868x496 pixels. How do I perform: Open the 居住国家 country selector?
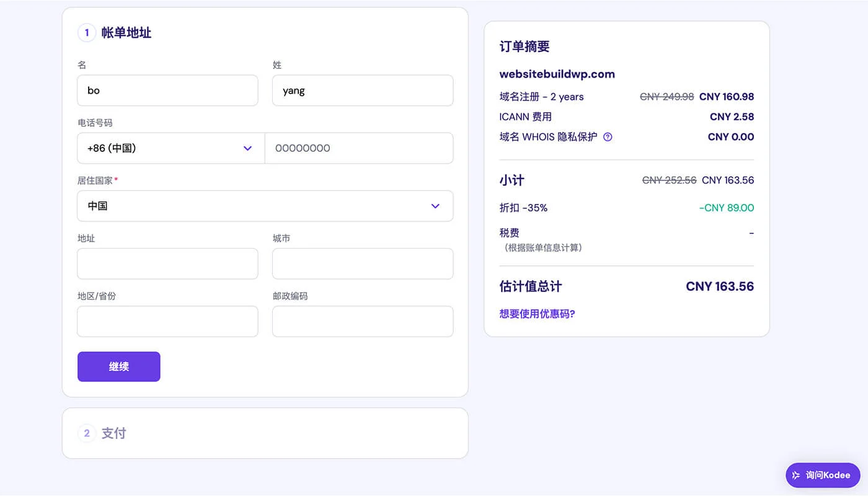pos(265,206)
